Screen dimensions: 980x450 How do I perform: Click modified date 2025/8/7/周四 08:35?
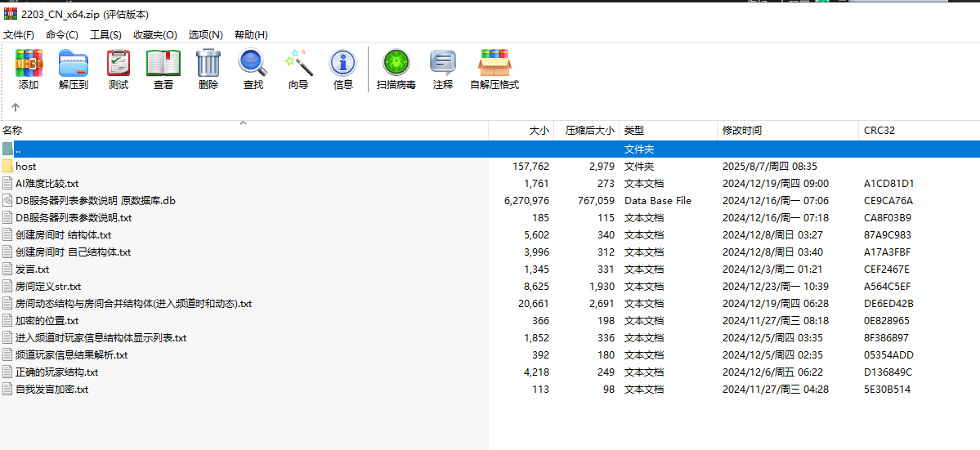[770, 167]
